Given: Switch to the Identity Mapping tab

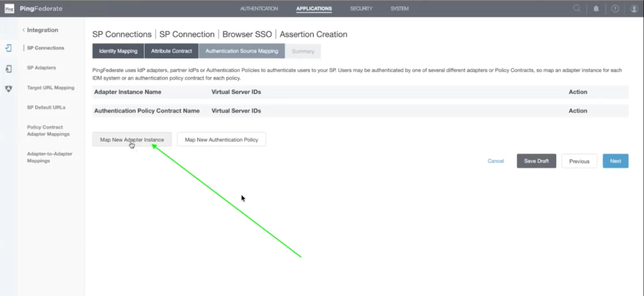Looking at the screenshot, I should (118, 51).
